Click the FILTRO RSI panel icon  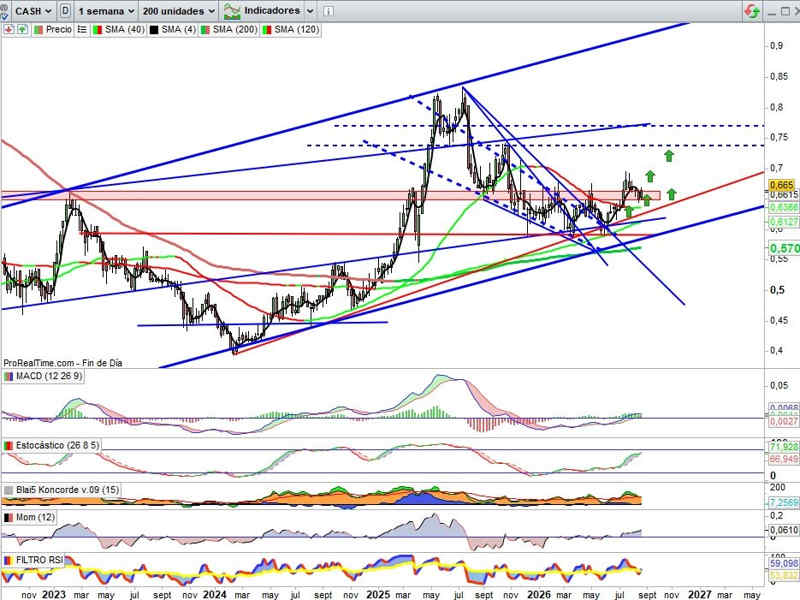coord(8,561)
